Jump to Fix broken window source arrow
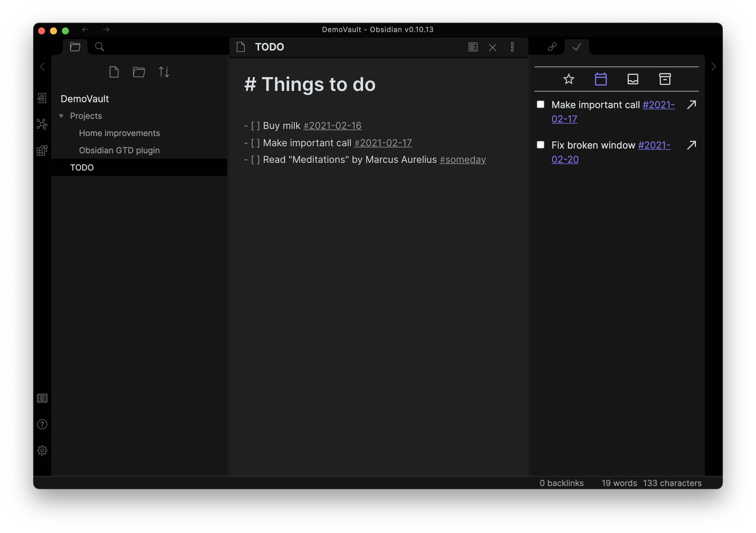This screenshot has width=756, height=533. (692, 145)
